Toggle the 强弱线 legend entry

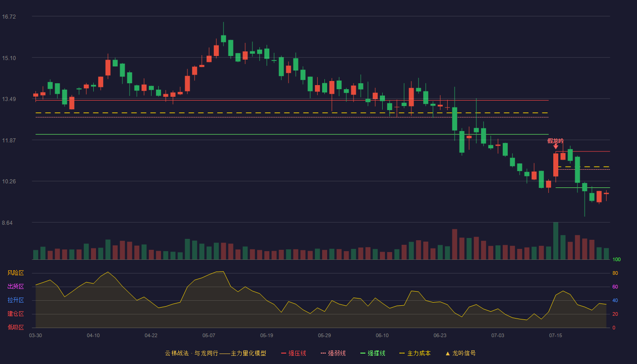click(333, 353)
